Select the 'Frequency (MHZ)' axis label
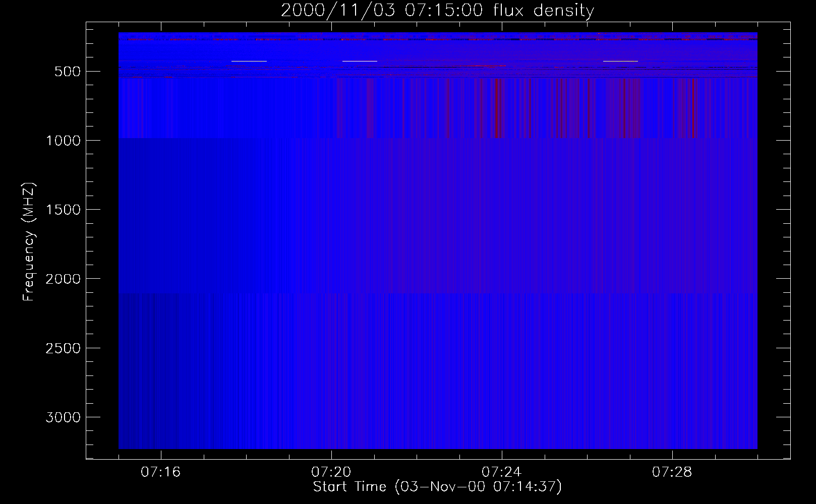The width and height of the screenshot is (816, 504). 29,241
